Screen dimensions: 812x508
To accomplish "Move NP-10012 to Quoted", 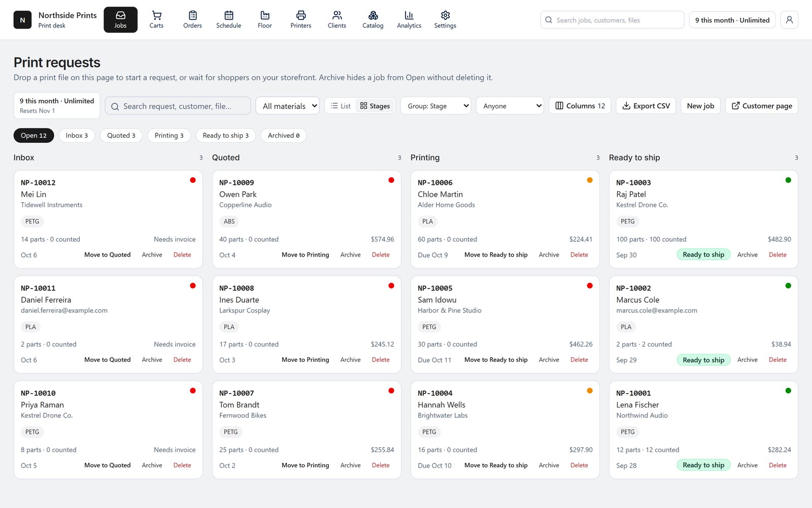I will coord(108,255).
